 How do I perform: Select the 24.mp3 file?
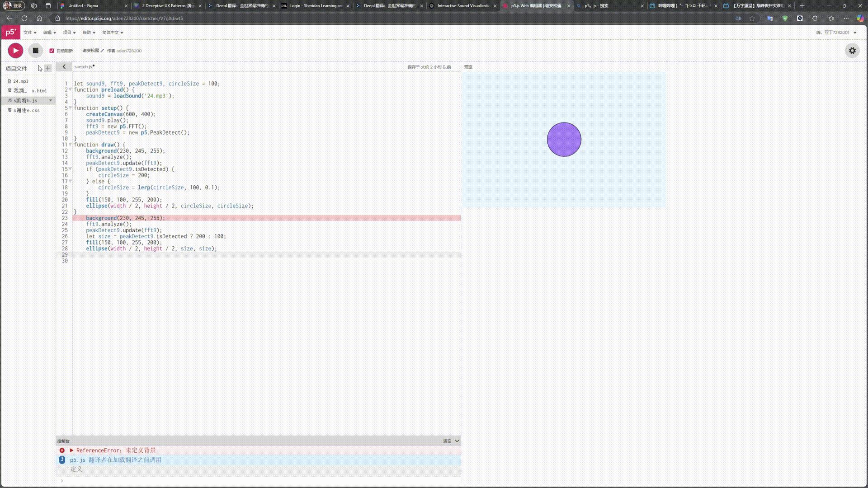click(x=20, y=81)
